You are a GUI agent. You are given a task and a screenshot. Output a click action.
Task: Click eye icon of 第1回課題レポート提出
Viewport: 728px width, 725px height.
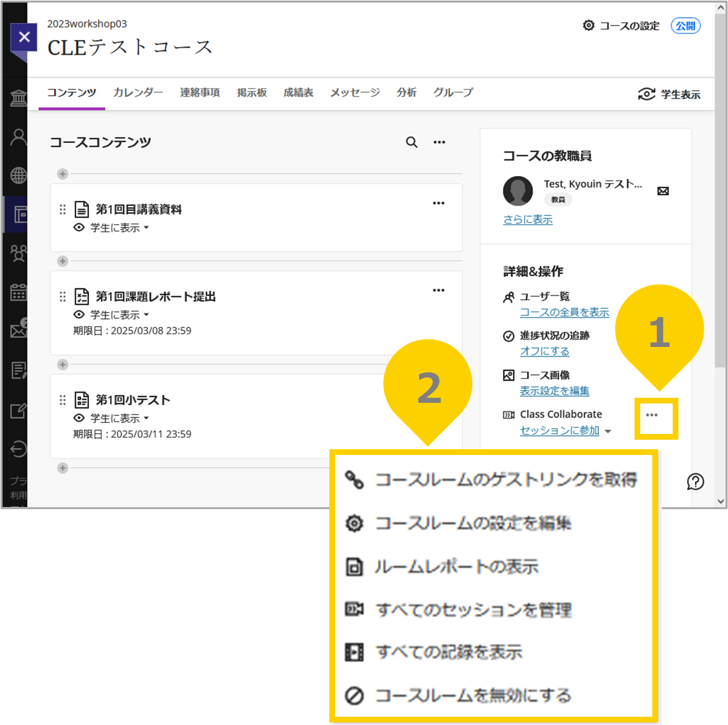point(79,315)
